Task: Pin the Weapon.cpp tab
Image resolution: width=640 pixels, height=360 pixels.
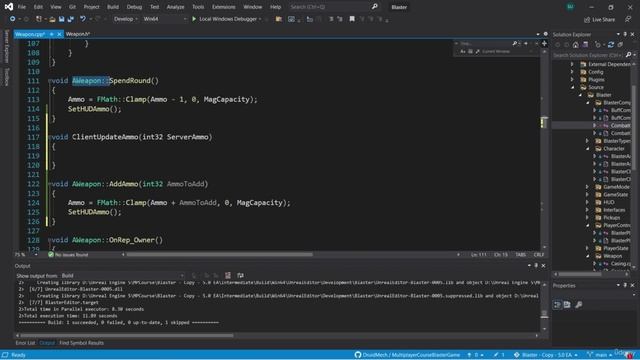Action: (51, 34)
